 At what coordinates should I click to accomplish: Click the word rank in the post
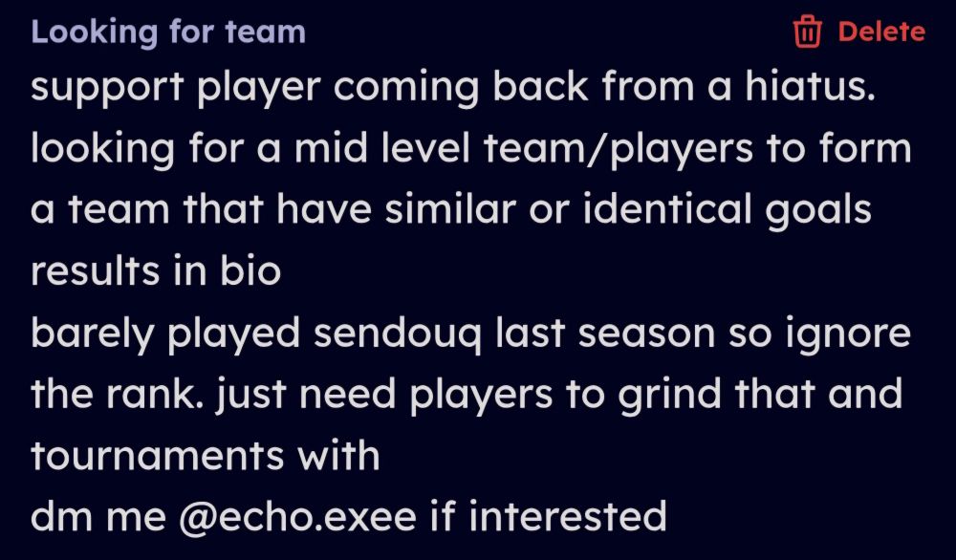(x=156, y=394)
